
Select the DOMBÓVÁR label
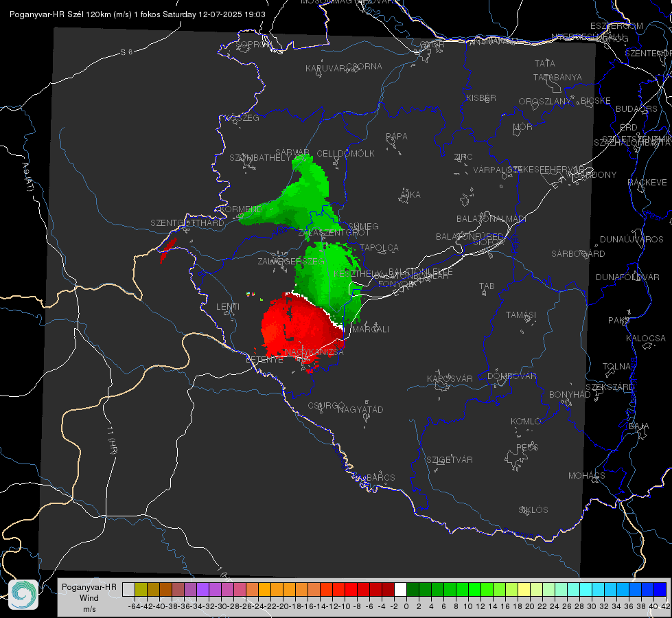click(x=512, y=376)
